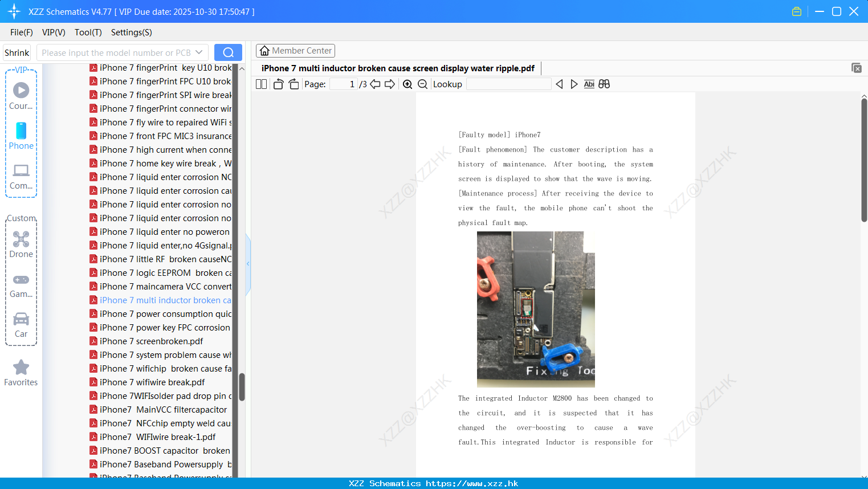
Task: Open iPhone 7 front FPC MIC3 insurance
Action: [161, 136]
